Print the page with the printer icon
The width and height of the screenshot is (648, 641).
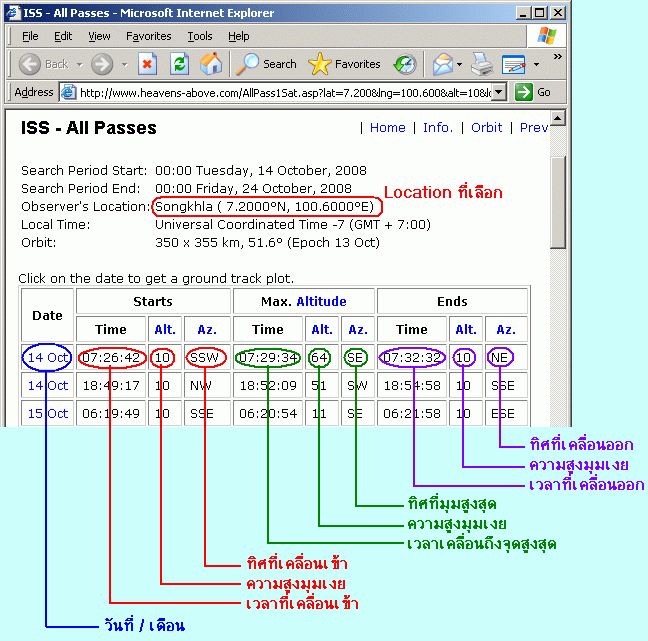pos(482,64)
